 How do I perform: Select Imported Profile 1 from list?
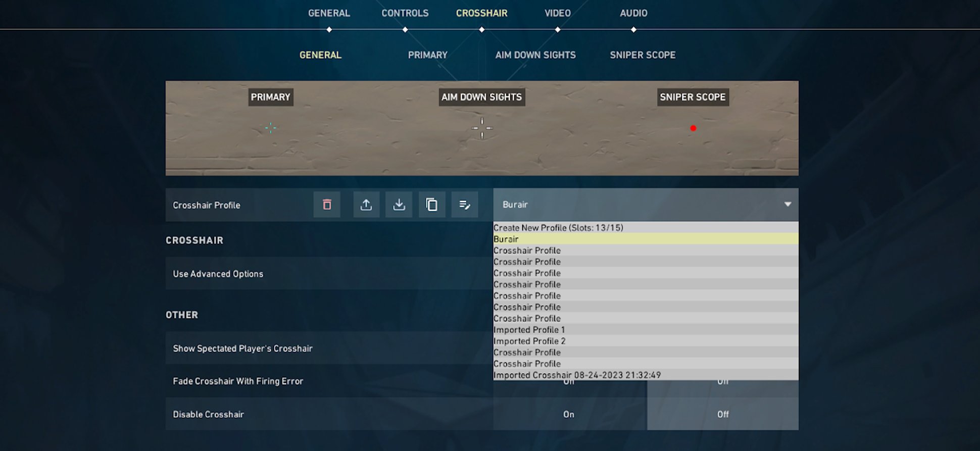point(529,330)
